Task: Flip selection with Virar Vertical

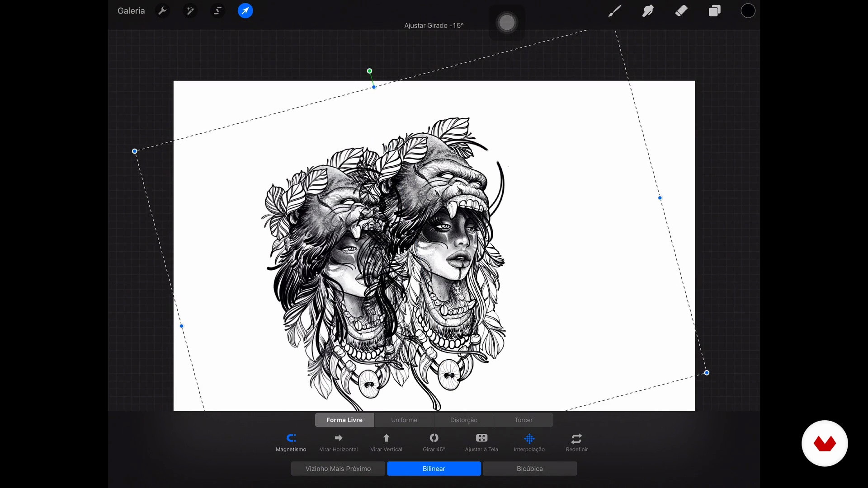Action: pos(387,443)
